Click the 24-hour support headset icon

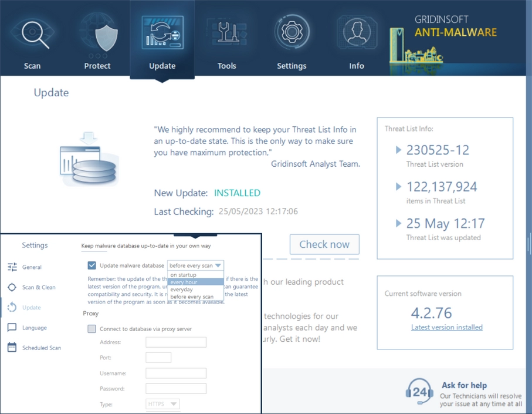[419, 391]
